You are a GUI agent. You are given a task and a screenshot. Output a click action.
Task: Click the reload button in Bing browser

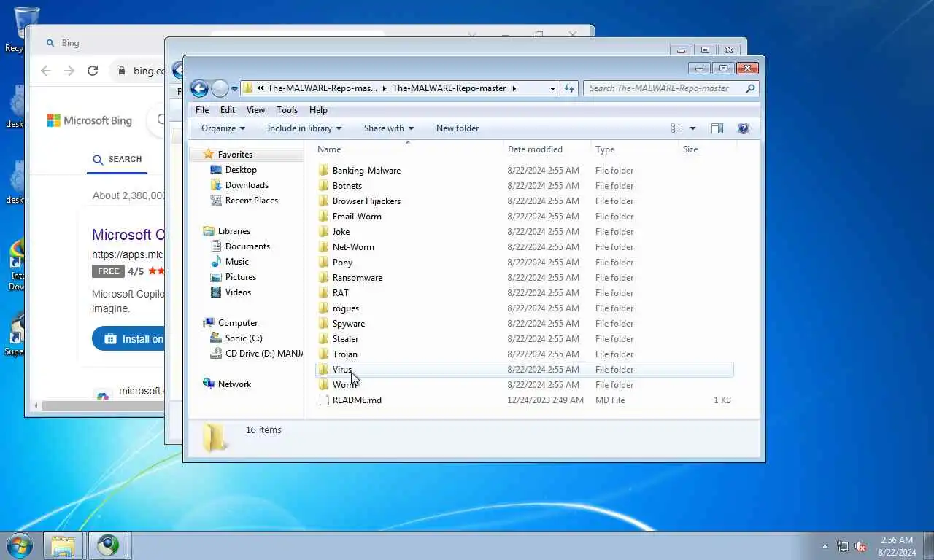[x=93, y=71]
